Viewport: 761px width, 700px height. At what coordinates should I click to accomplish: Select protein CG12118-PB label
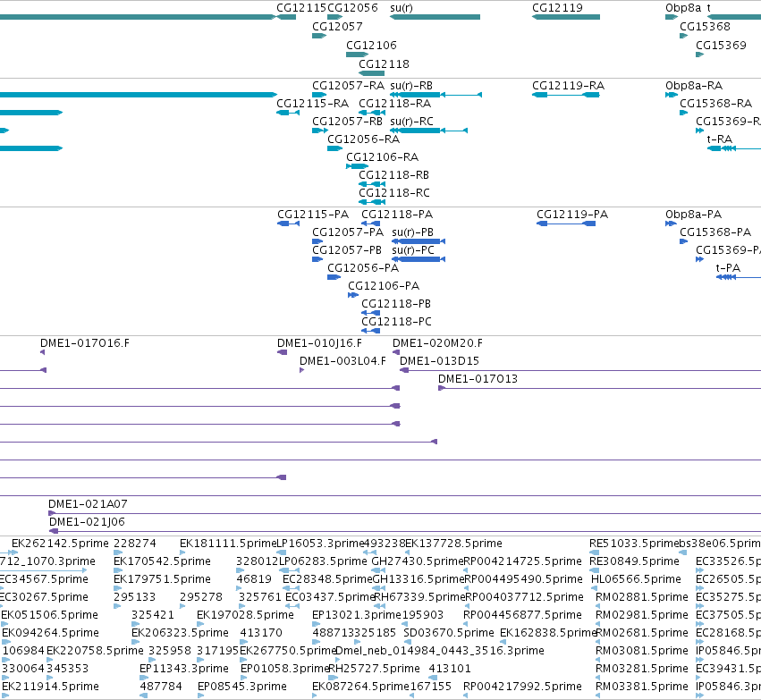click(x=396, y=304)
